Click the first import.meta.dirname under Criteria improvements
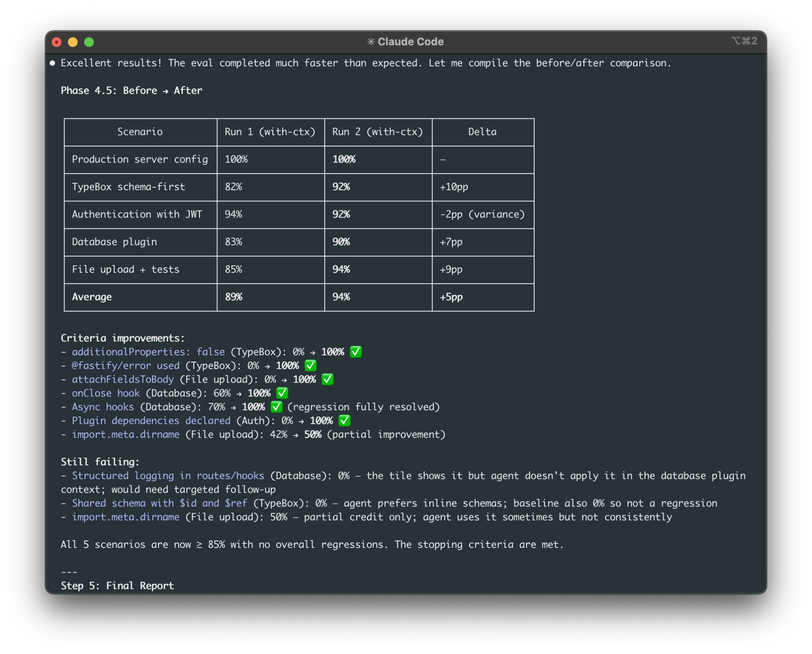 [126, 435]
